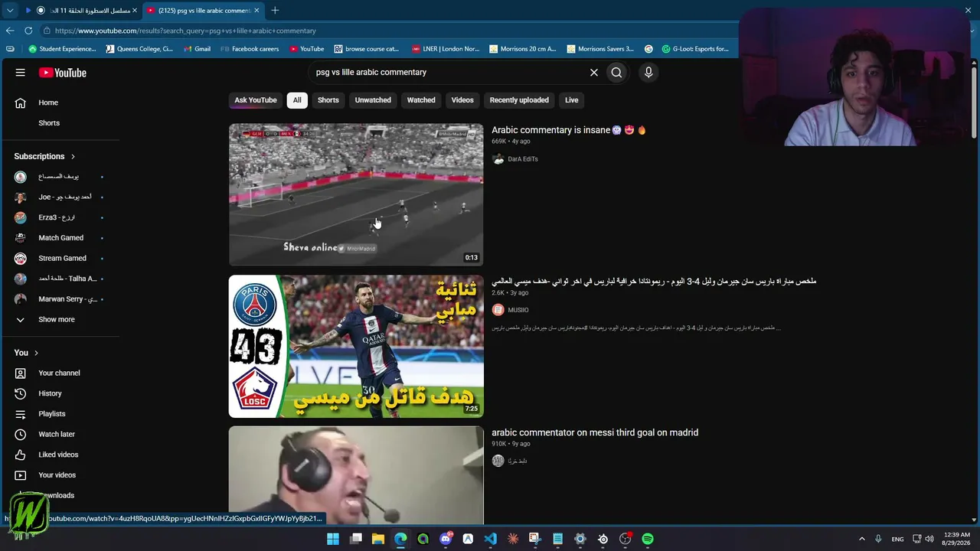Open Match Gamed subscription
The width and height of the screenshot is (980, 551).
pyautogui.click(x=60, y=238)
